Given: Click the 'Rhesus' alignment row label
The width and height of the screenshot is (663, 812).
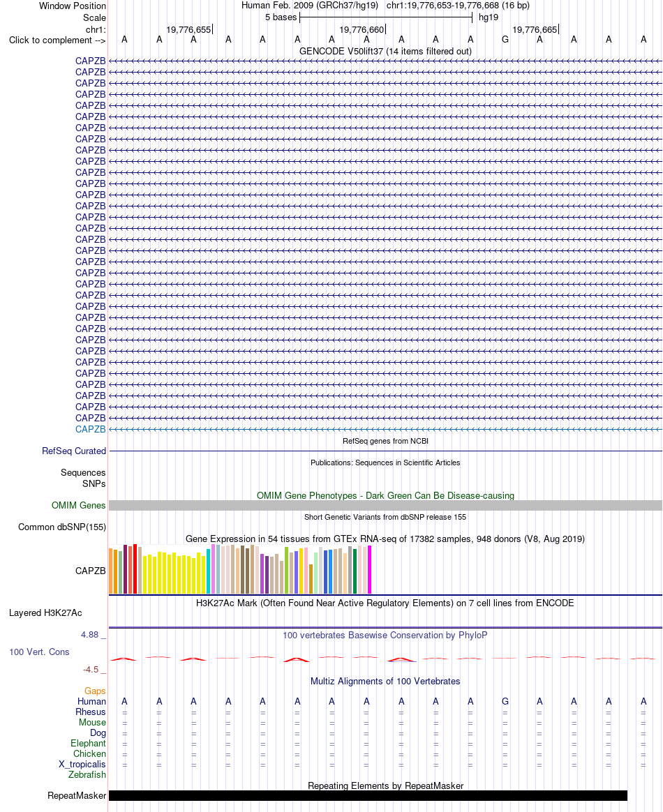Looking at the screenshot, I should pos(91,712).
